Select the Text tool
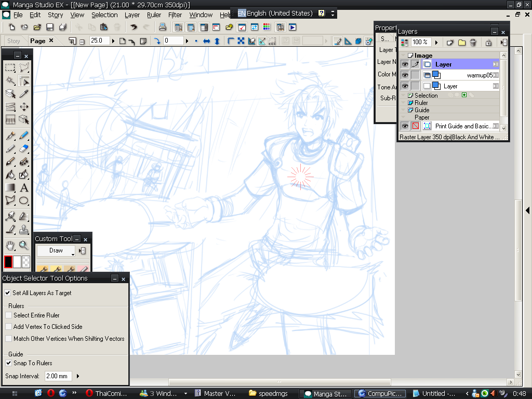The width and height of the screenshot is (532, 399). coord(24,188)
